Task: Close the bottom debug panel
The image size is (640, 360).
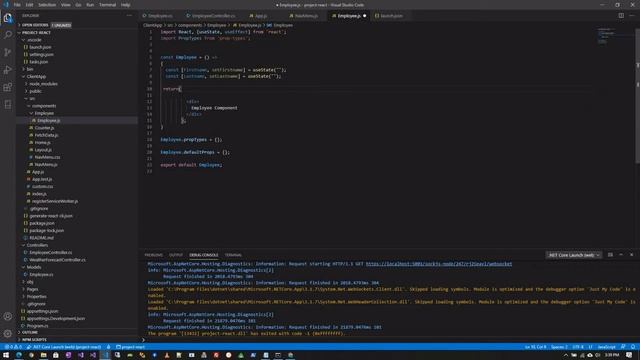Action: [631, 255]
